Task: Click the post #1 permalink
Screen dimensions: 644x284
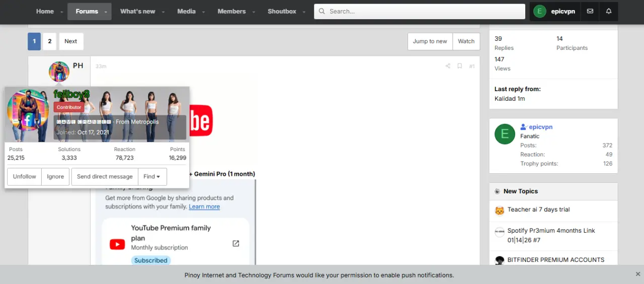Action: coord(471,66)
